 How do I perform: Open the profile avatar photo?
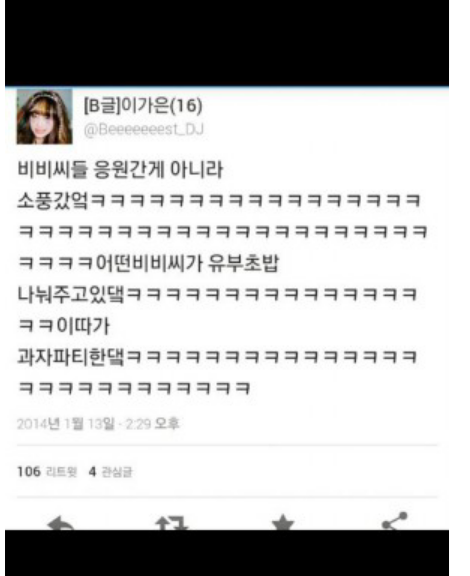(44, 116)
